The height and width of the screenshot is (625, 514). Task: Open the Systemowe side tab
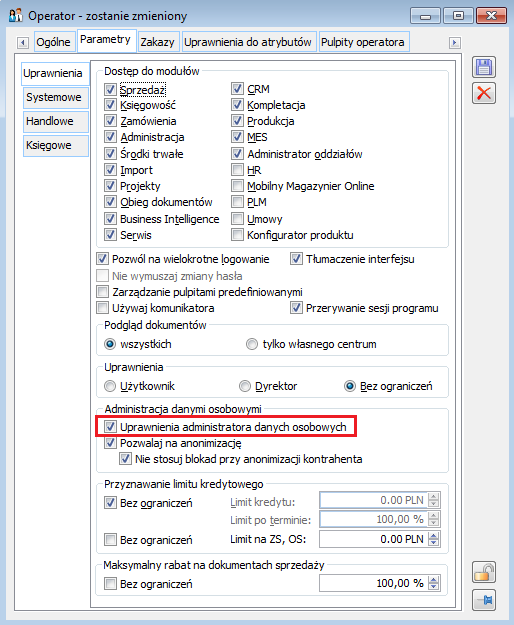tap(54, 97)
